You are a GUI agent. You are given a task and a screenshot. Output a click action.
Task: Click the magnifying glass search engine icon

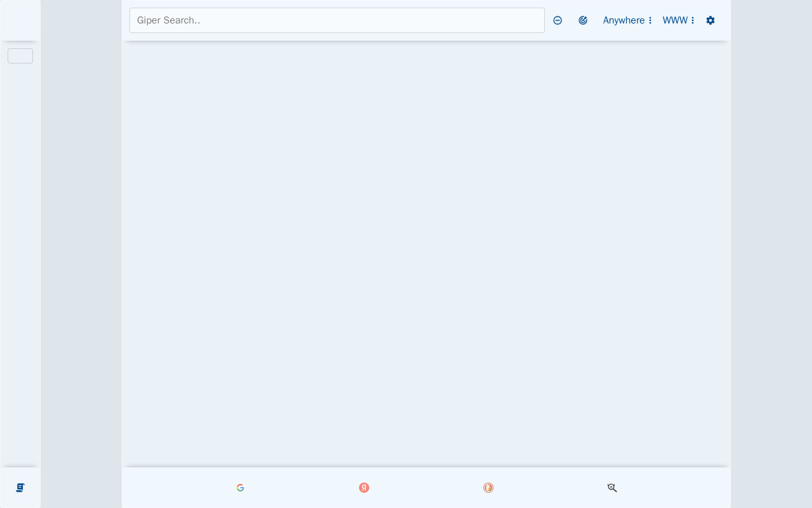(612, 488)
